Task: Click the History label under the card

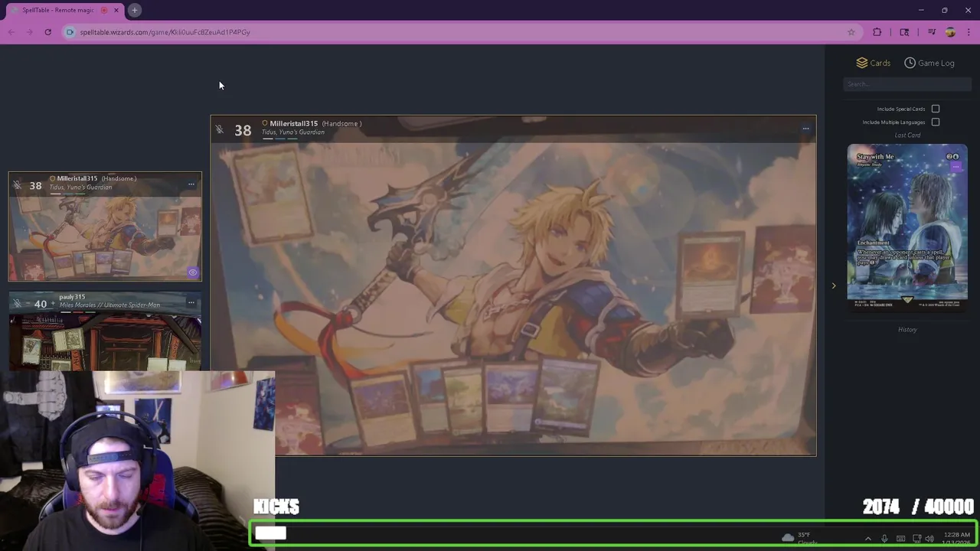Action: [907, 329]
